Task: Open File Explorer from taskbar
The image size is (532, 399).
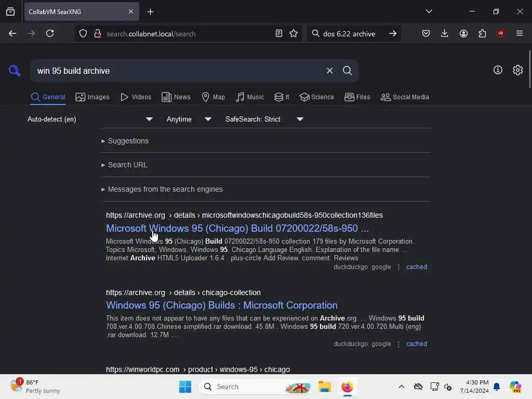Action: point(324,387)
